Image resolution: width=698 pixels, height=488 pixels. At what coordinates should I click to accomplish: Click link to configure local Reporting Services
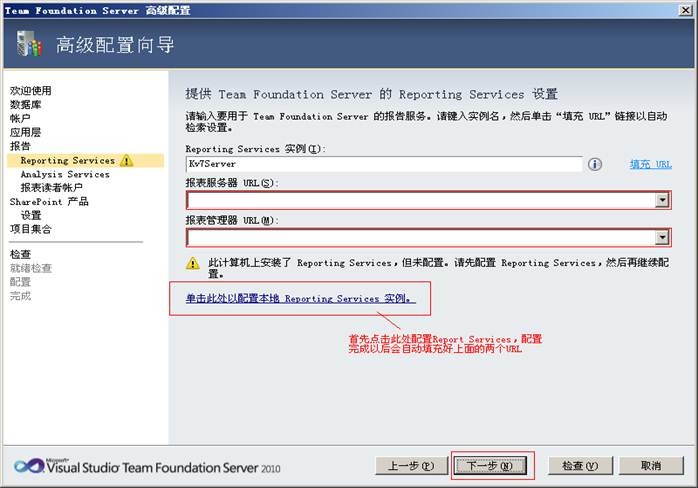pos(300,298)
